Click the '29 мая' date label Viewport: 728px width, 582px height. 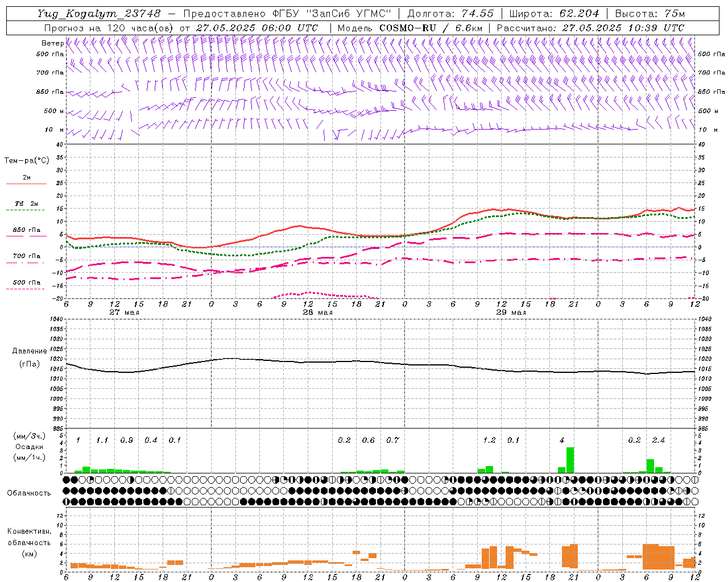pos(511,313)
